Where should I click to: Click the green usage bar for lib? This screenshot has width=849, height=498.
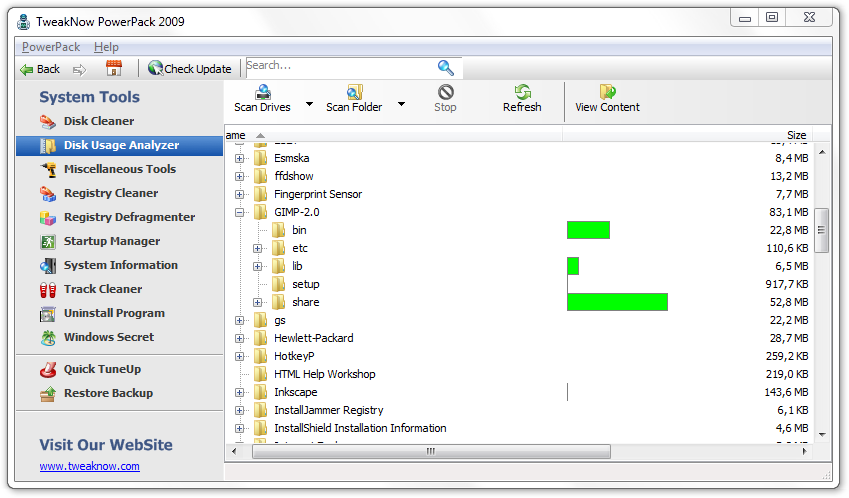click(x=573, y=266)
